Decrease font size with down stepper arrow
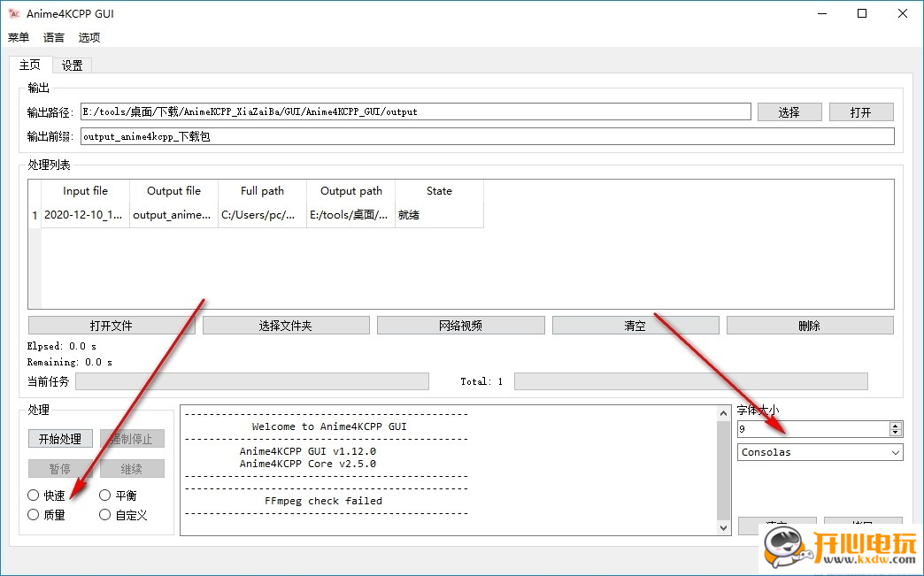Screen dimensions: 924x576 (896, 433)
